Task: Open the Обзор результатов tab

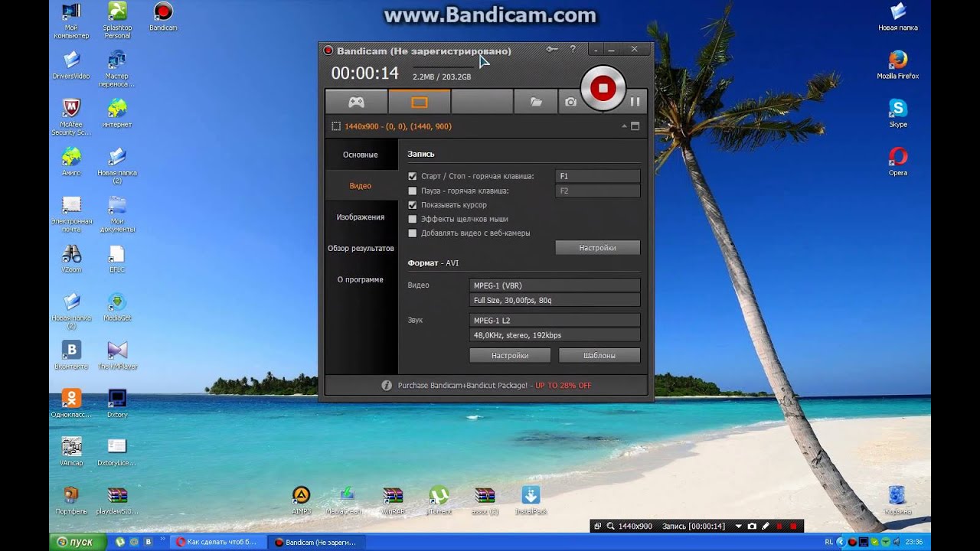Action: [x=360, y=248]
